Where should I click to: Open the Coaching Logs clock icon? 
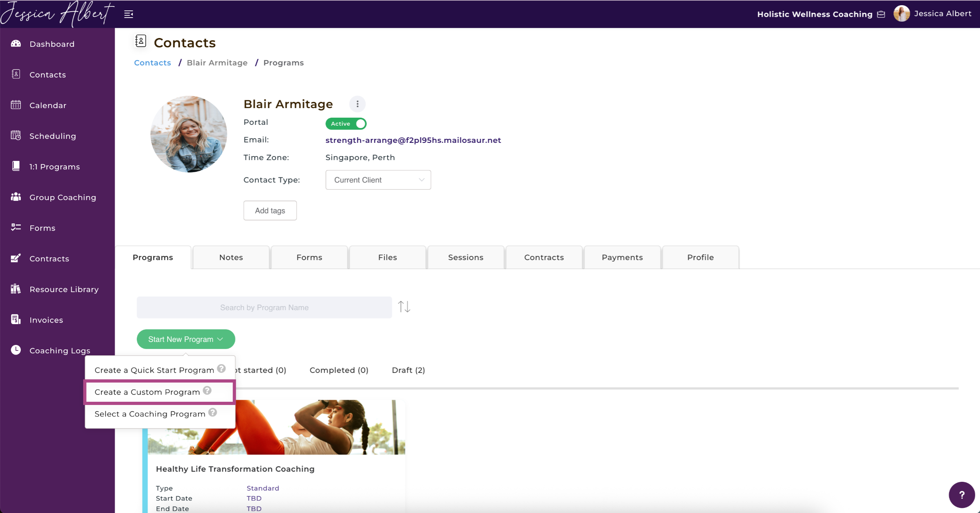[16, 350]
